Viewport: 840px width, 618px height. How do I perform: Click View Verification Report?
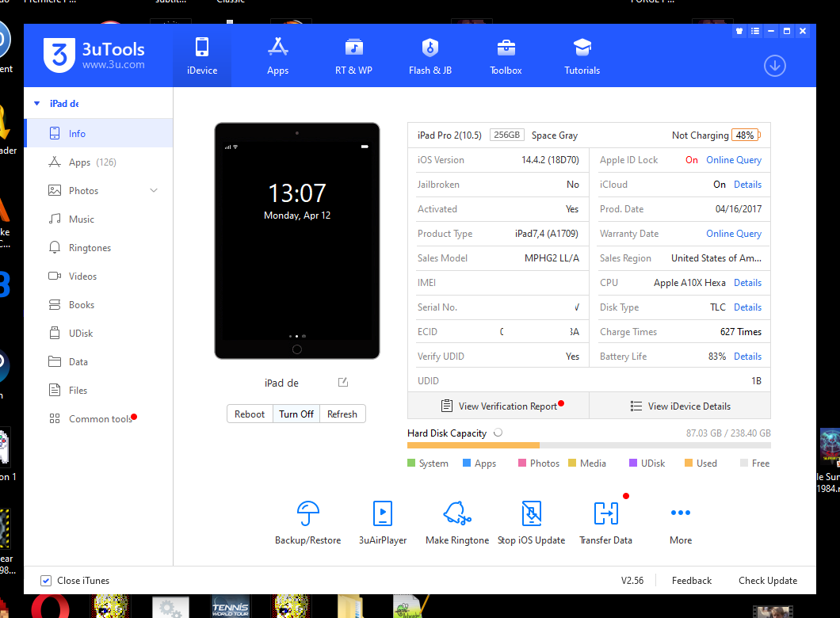coord(498,406)
